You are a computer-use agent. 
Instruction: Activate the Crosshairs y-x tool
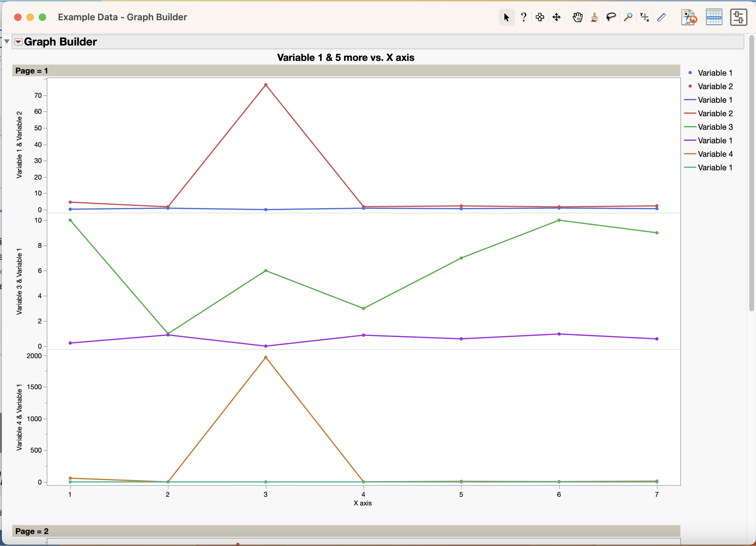644,17
